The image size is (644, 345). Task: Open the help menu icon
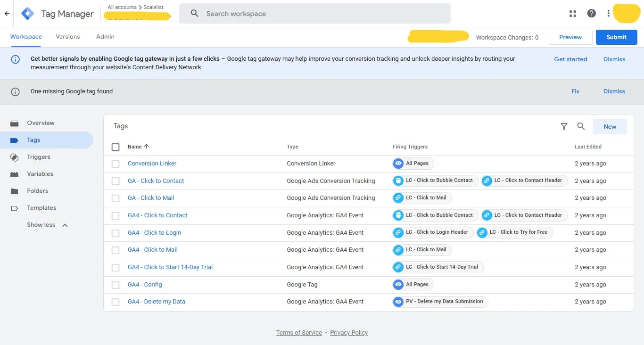(592, 14)
